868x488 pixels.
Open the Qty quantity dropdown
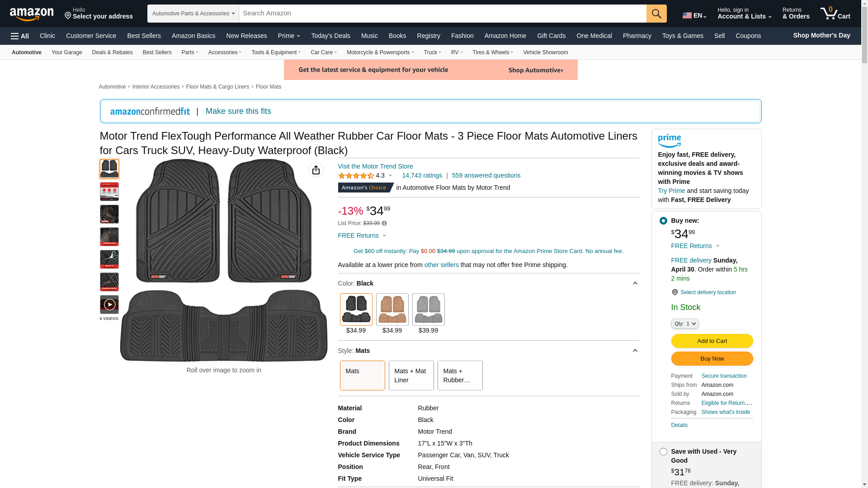[684, 324]
